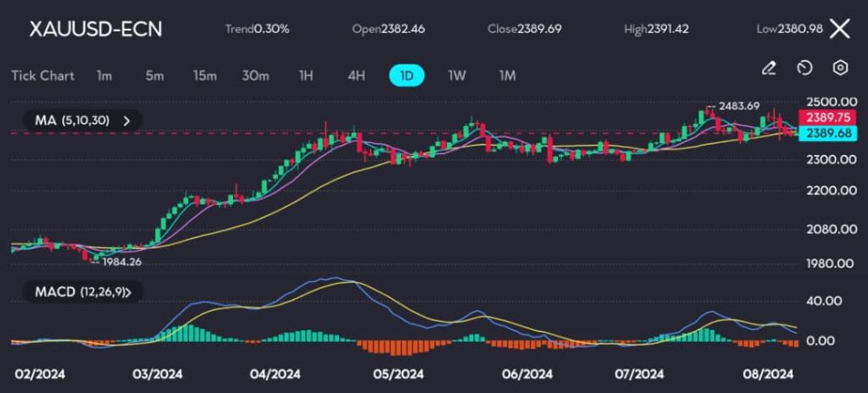Click the XAUUSD-ECN symbol title
This screenshot has height=393, width=868.
(x=96, y=29)
